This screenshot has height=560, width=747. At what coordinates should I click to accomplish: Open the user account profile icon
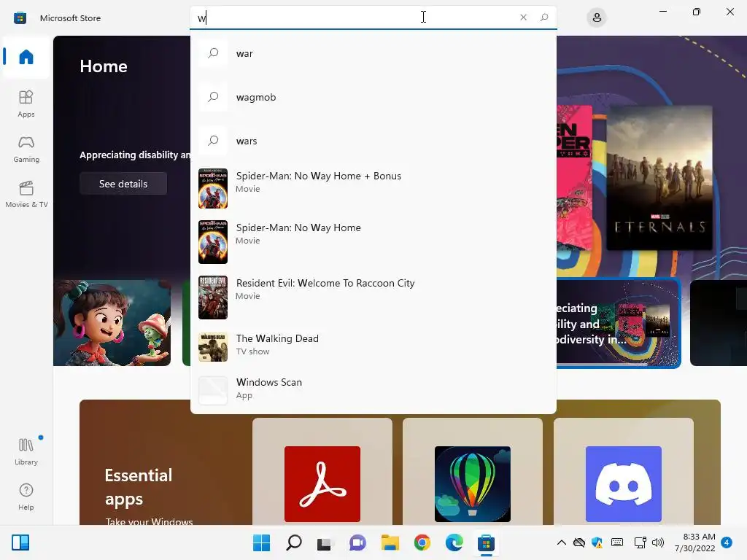click(x=597, y=17)
